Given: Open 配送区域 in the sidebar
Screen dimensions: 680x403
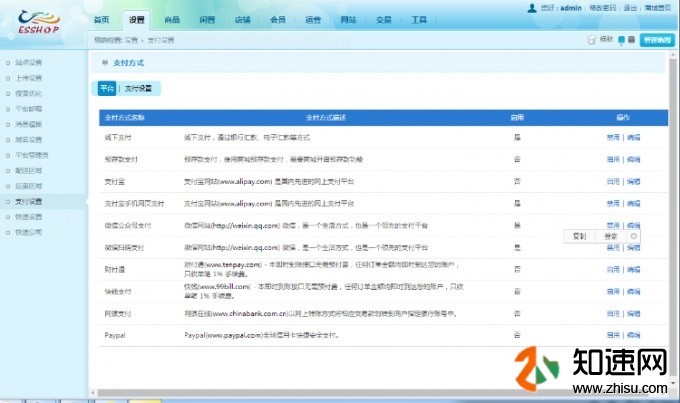Looking at the screenshot, I should [29, 170].
